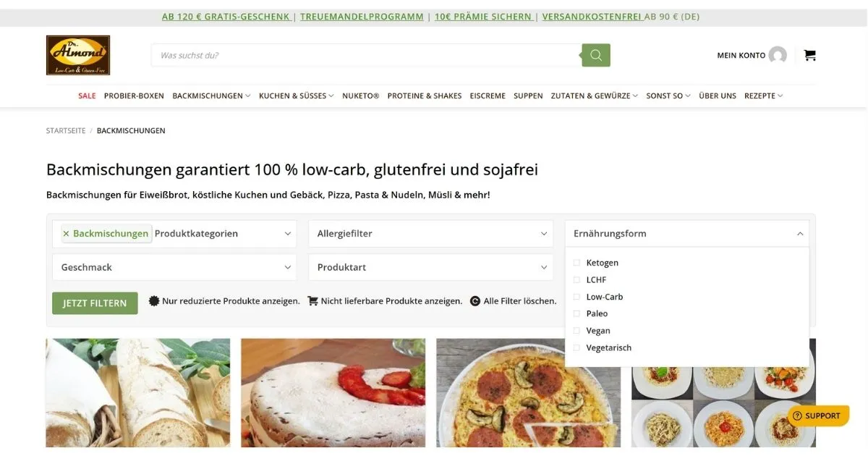This screenshot has height=456, width=868.
Task: Show non-deliverable products via the cart icon
Action: (x=312, y=301)
